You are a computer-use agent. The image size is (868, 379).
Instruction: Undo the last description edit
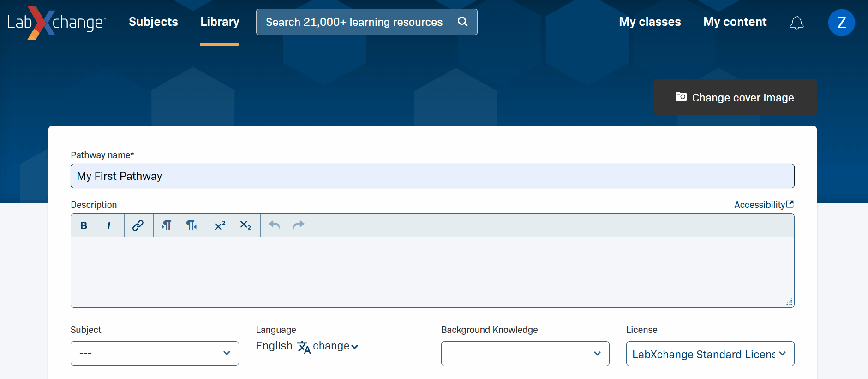click(x=275, y=225)
